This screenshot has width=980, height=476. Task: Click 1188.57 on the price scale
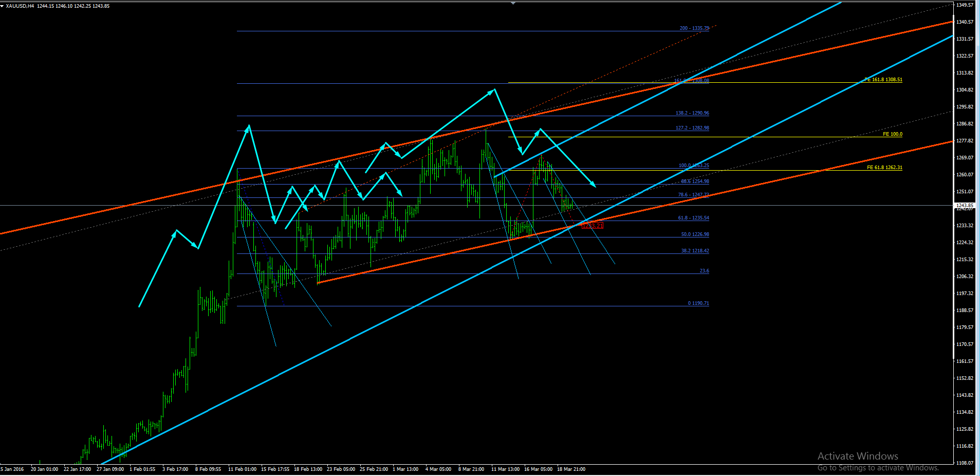965,310
